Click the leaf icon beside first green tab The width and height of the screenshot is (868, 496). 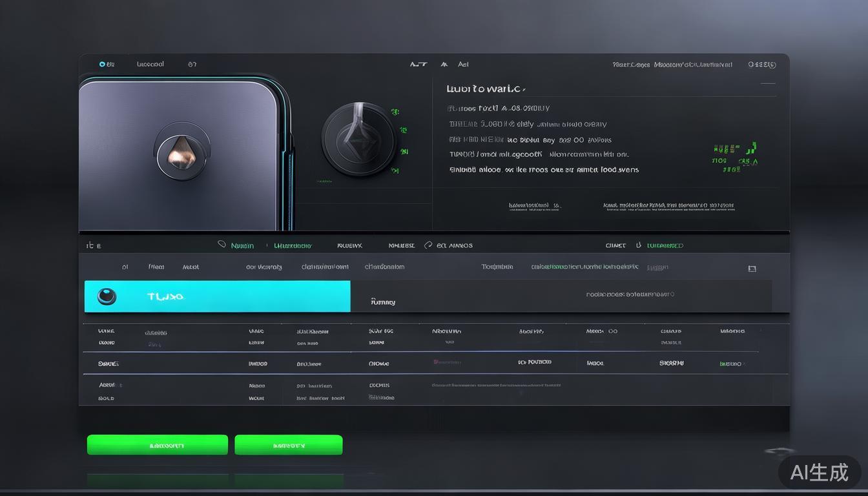click(x=222, y=245)
